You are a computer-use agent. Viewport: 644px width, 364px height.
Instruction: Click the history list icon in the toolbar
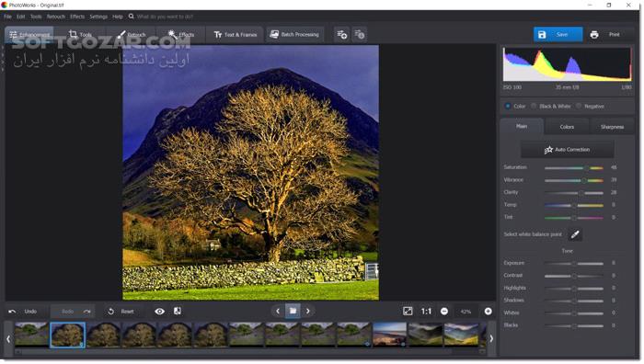[x=360, y=35]
